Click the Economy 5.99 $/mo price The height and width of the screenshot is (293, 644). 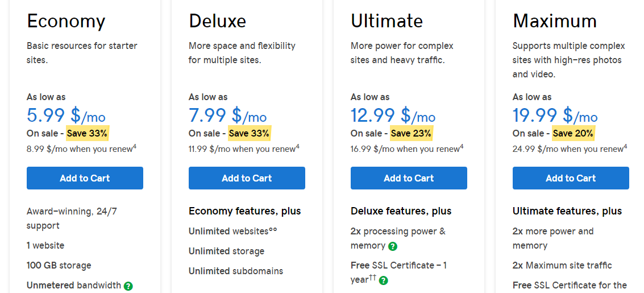66,115
